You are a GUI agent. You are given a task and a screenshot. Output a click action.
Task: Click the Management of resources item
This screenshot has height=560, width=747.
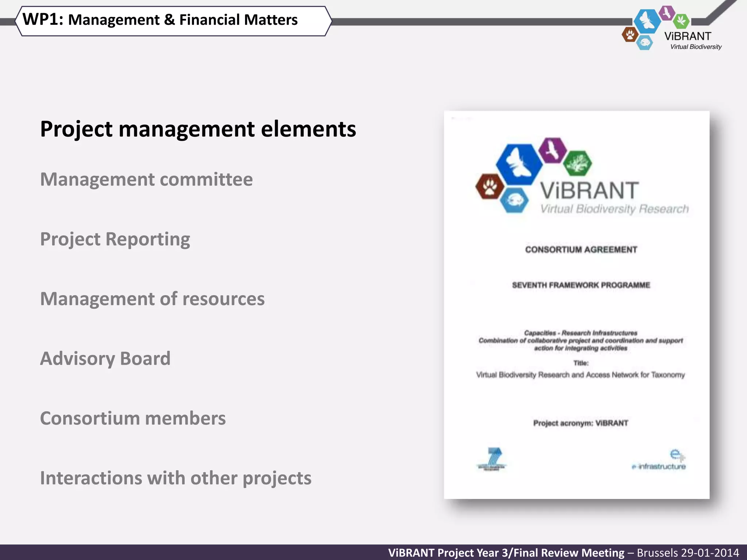click(152, 299)
